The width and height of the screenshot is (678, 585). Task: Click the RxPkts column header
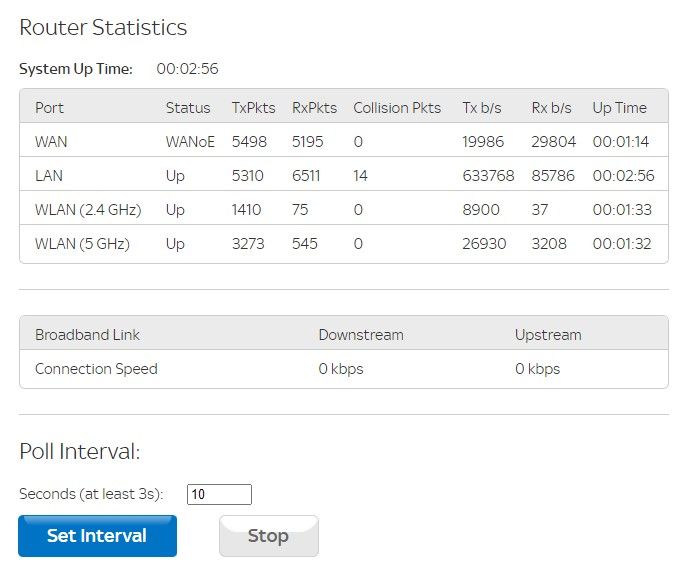(x=314, y=108)
